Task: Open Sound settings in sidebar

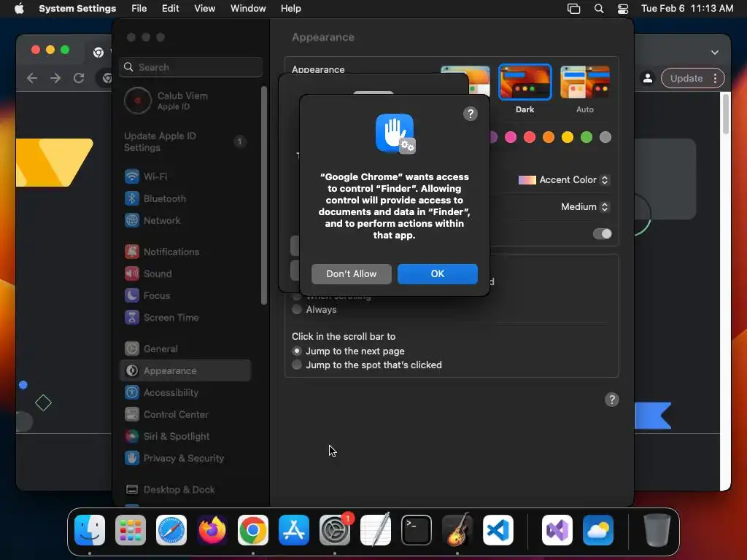Action: pos(186,274)
